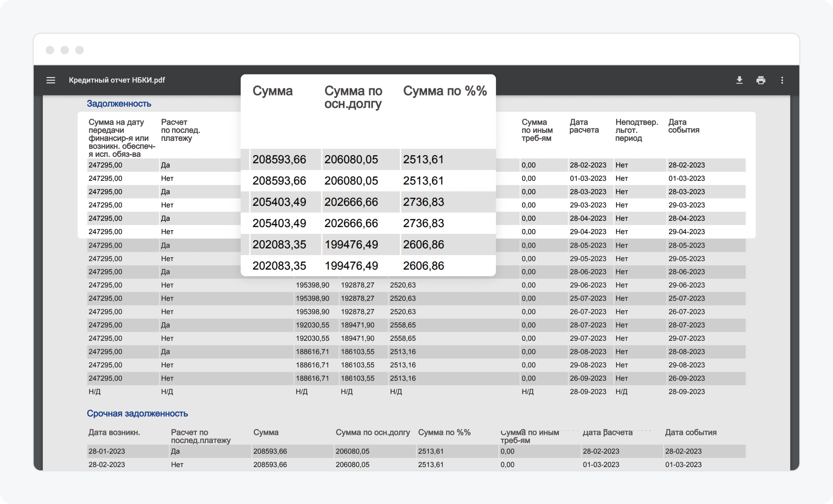Select Сумма 188616,71 in the 28-08-2023 row
833x504 pixels.
click(x=312, y=352)
